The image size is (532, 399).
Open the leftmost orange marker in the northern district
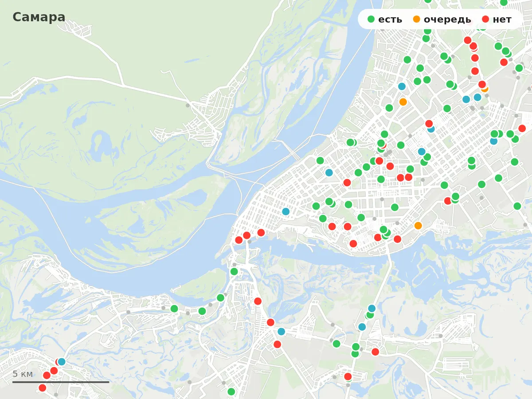pos(403,102)
